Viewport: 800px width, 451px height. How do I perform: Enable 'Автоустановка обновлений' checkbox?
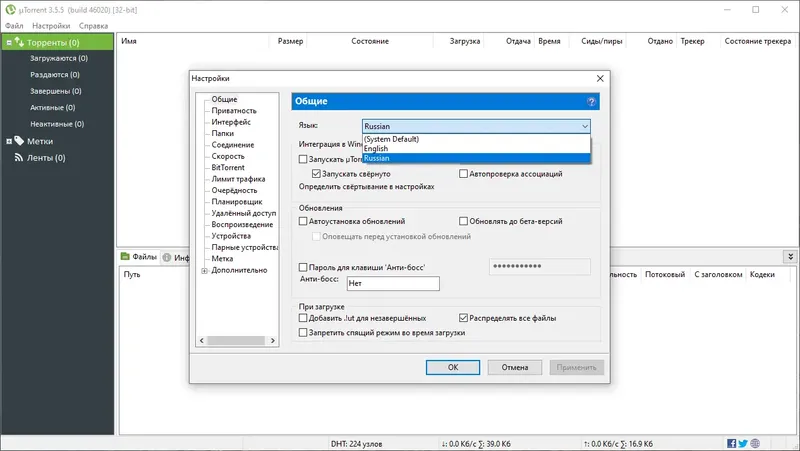[x=303, y=221]
